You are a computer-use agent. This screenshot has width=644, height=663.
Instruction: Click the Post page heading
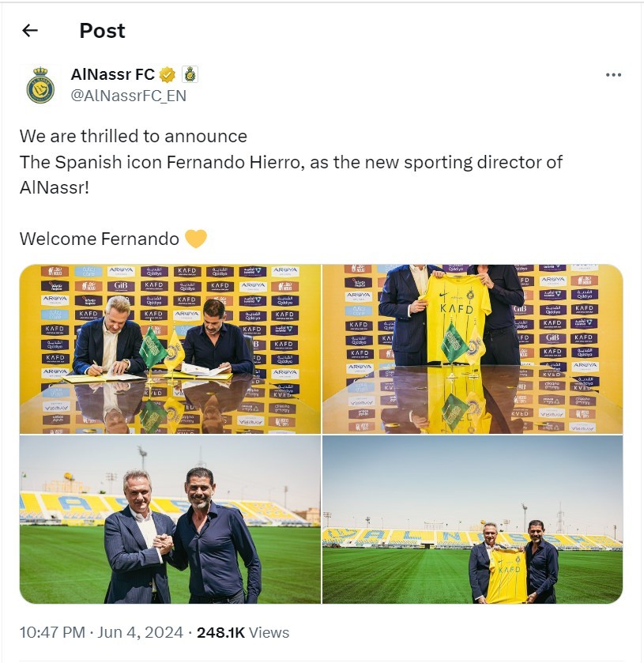[x=102, y=31]
